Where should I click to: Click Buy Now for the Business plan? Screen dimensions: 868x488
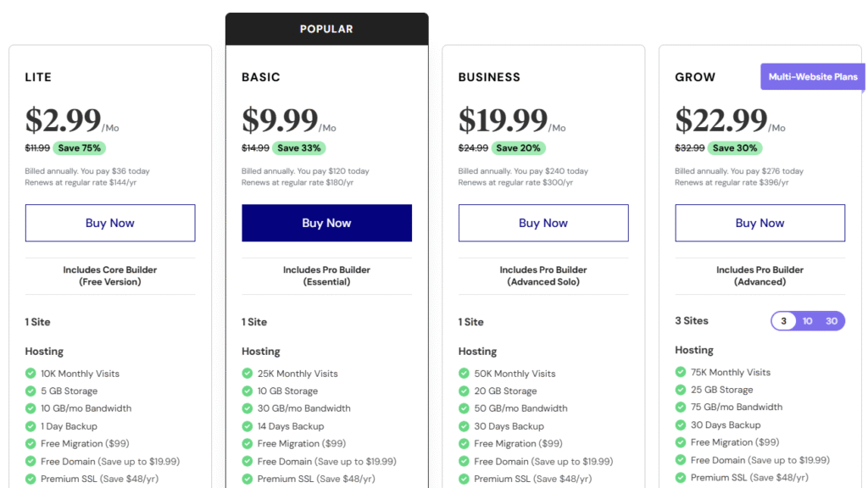(543, 223)
